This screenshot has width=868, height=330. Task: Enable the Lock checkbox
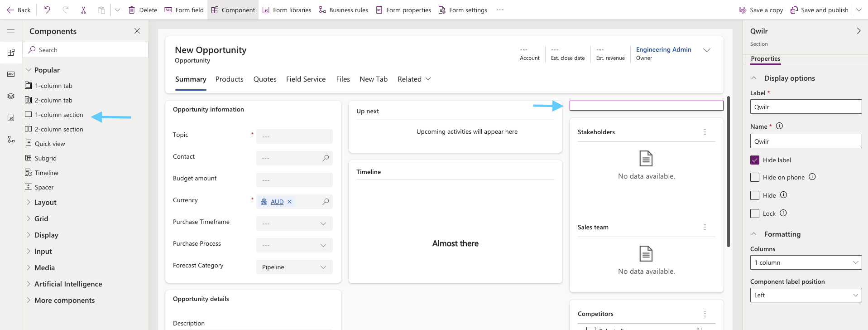pos(755,214)
